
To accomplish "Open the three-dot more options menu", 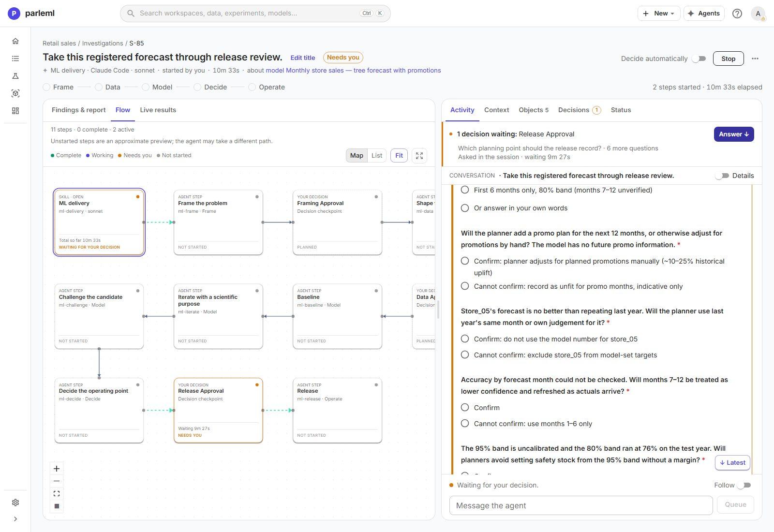I will click(755, 59).
